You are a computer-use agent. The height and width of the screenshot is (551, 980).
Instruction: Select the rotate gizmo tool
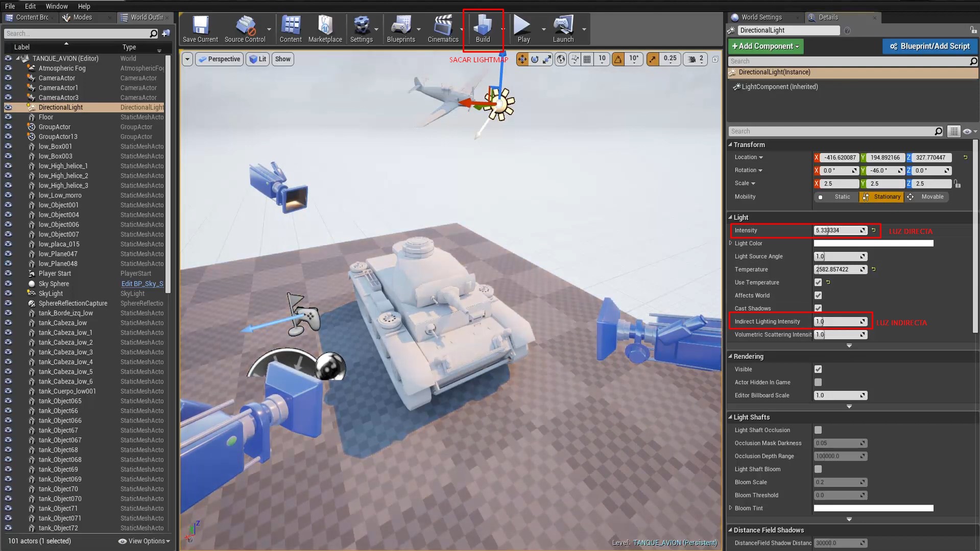point(535,59)
